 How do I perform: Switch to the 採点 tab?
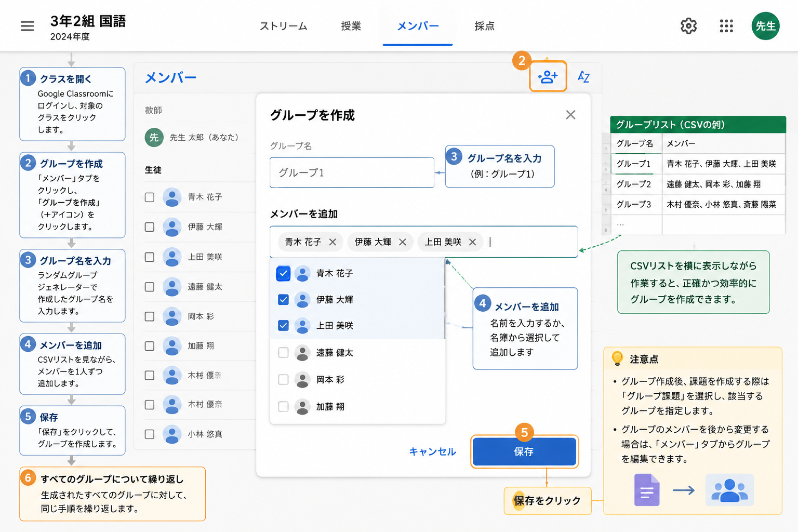tap(485, 26)
